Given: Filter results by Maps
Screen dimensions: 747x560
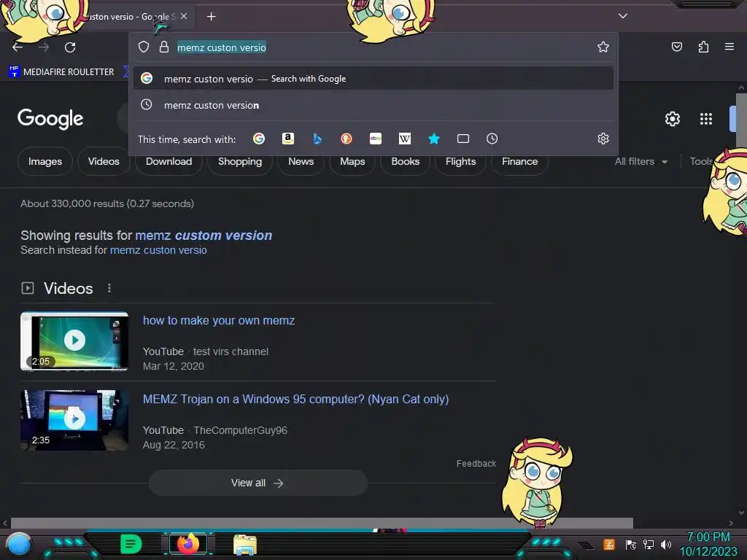Looking at the screenshot, I should 352,161.
